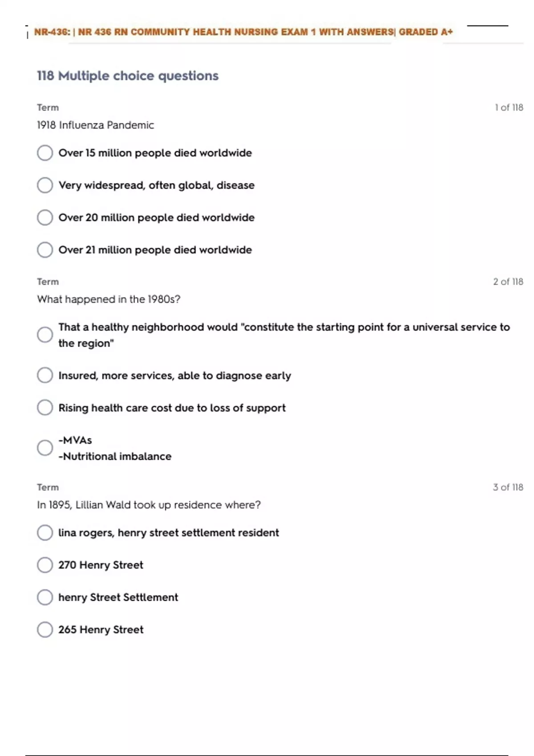Choose 'Insured, more services, able to diagnose early'
Screen dimensions: 534x756
(x=45, y=375)
